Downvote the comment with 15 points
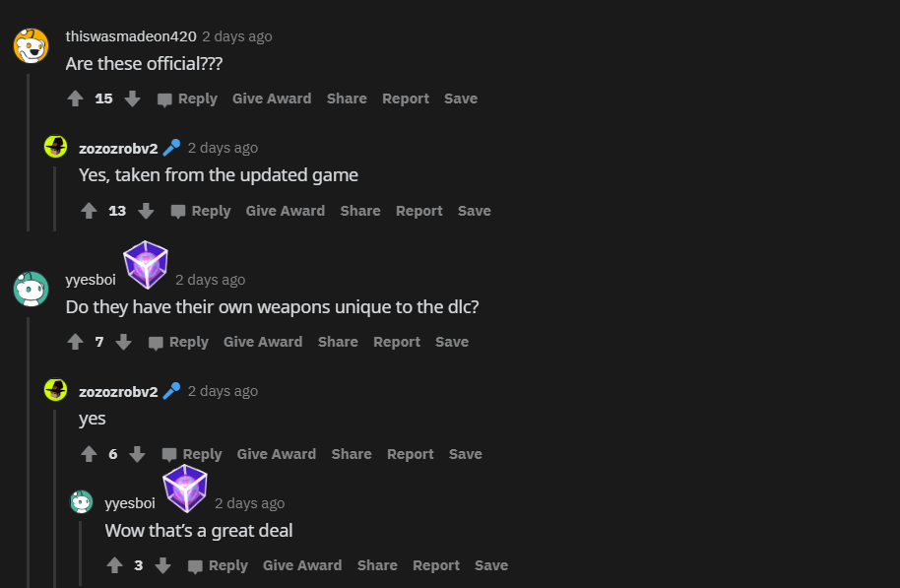Screen dimensions: 900x588 pyautogui.click(x=132, y=98)
